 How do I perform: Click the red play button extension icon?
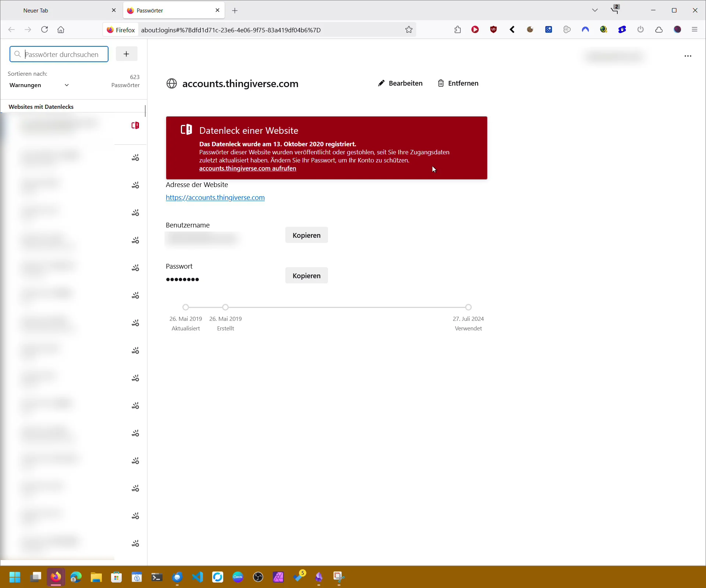[x=475, y=30]
